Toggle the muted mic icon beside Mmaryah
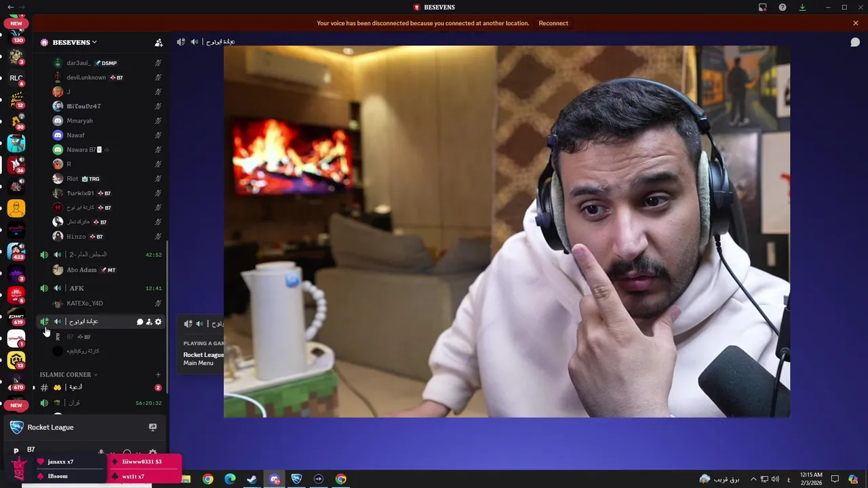 coord(158,121)
